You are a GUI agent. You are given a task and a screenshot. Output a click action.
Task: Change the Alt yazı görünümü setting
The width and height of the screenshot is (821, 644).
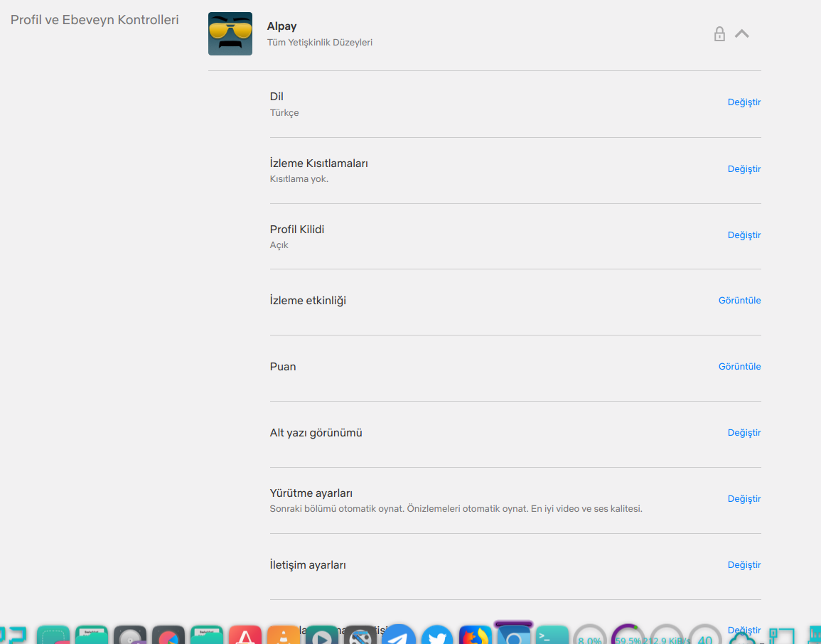click(x=744, y=432)
